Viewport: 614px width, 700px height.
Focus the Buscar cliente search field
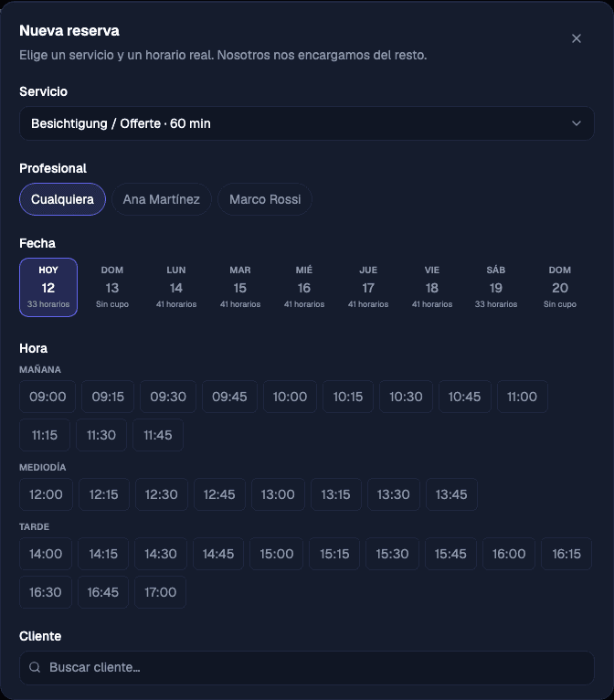tap(307, 667)
